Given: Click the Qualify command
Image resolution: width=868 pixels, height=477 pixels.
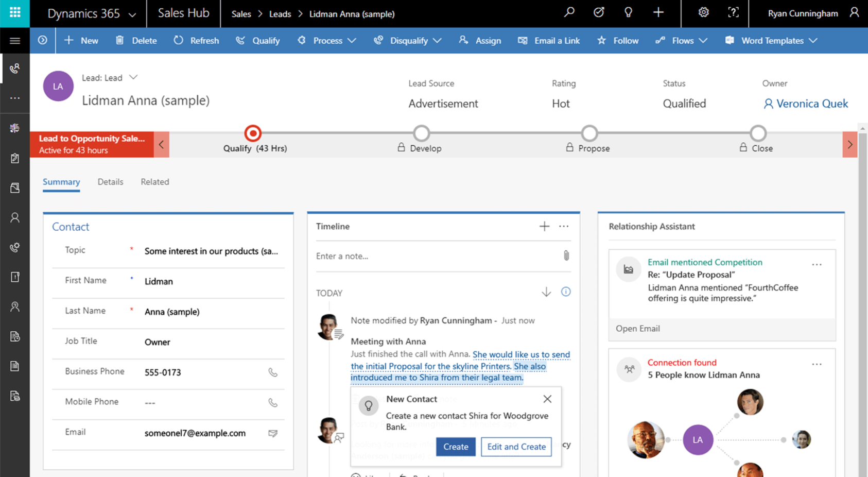Looking at the screenshot, I should point(257,41).
